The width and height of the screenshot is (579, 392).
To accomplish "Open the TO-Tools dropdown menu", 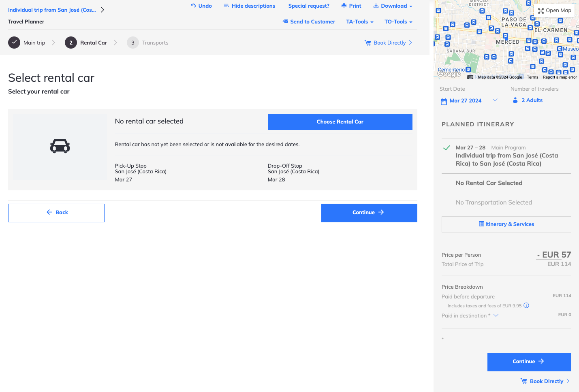I will tap(411, 22).
